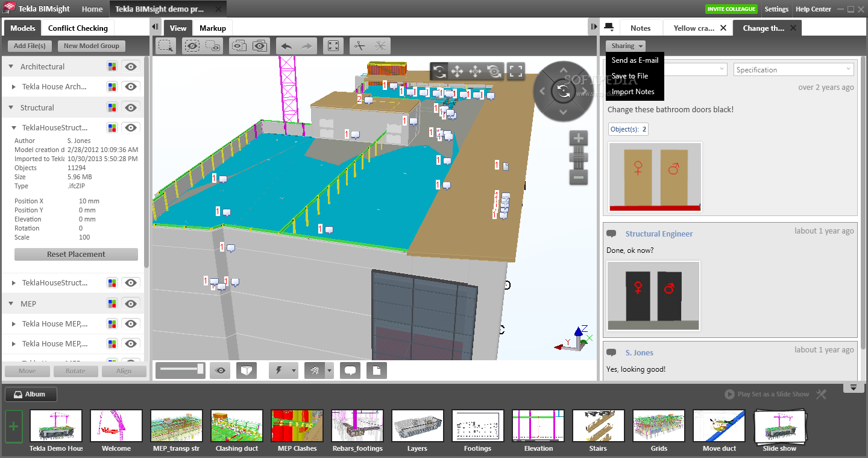
Task: Toggle visibility of first Tekla House MEP model
Action: (x=131, y=323)
